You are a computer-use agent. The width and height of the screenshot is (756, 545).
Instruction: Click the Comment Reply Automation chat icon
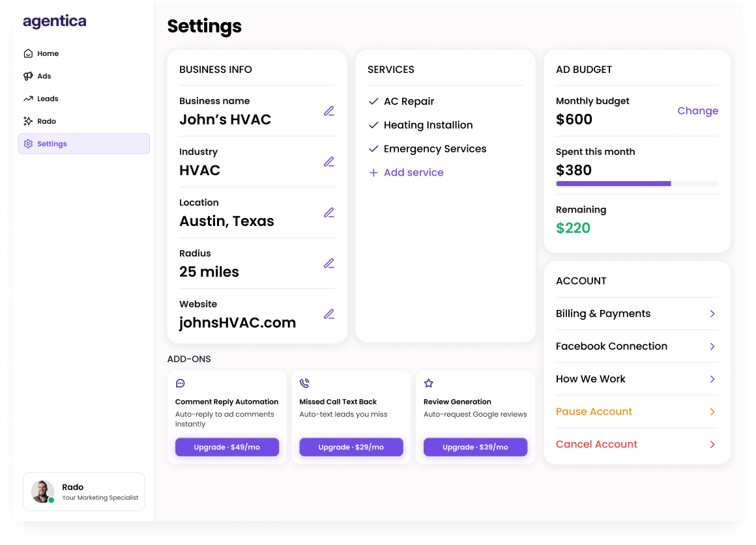181,384
